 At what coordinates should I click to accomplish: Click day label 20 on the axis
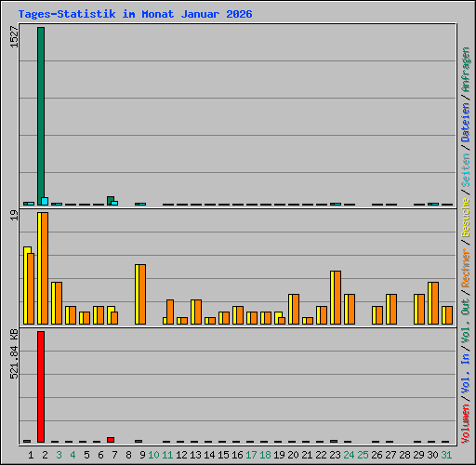293,455
